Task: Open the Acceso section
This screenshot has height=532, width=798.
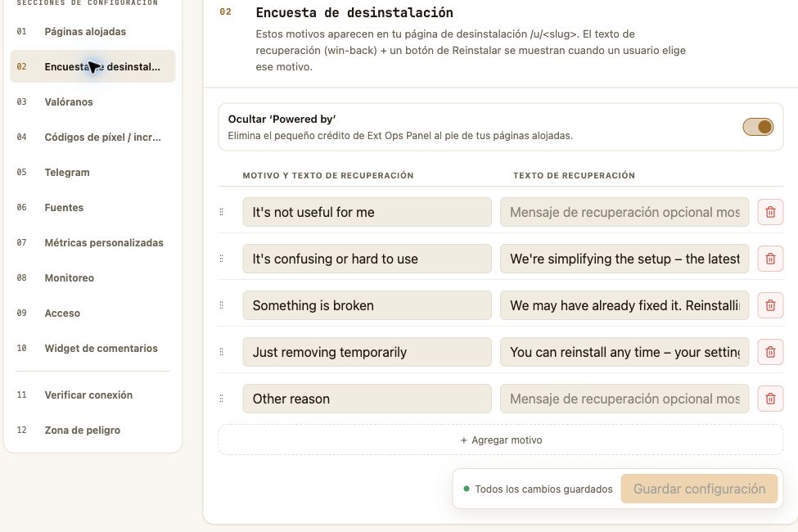Action: (92, 313)
